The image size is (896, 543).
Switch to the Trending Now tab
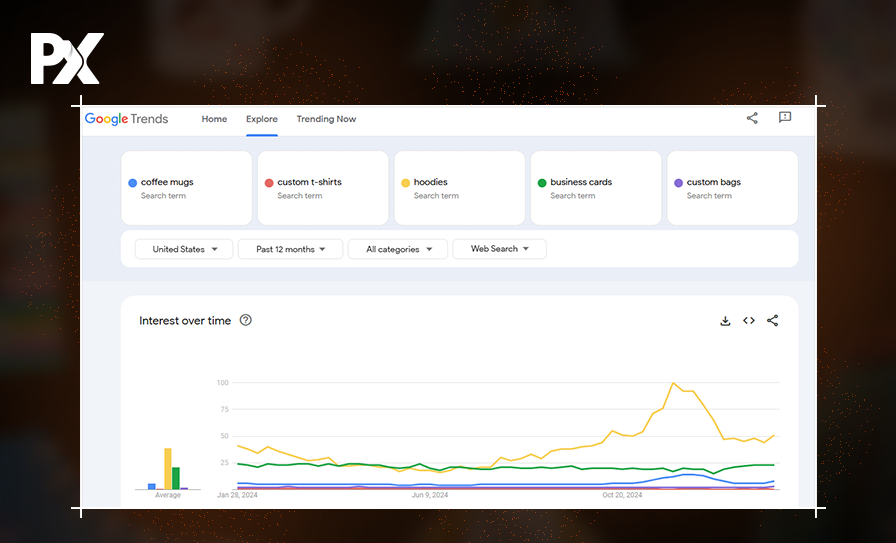tap(326, 119)
